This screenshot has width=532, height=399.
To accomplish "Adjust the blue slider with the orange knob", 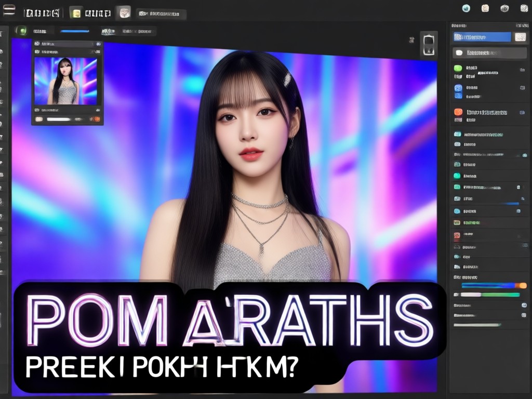I will pyautogui.click(x=494, y=286).
